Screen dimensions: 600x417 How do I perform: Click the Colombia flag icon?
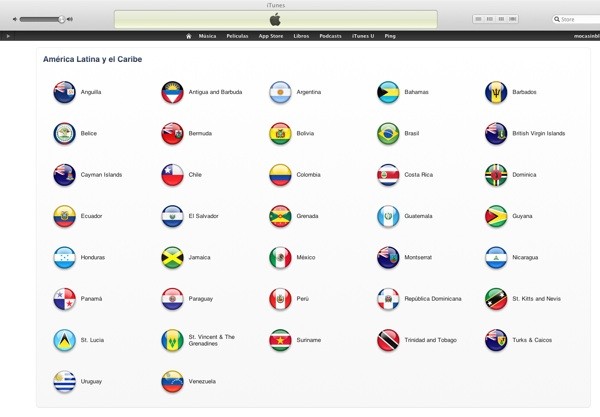point(280,175)
